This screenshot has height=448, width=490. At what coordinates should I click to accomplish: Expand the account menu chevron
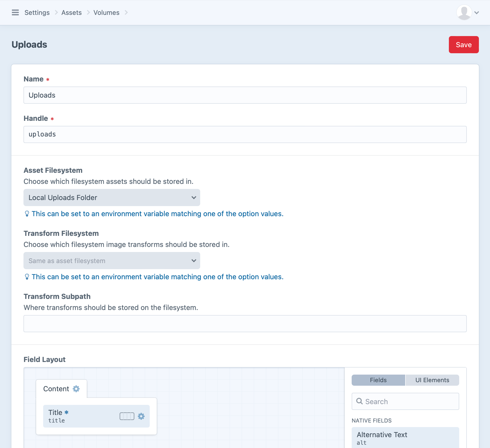click(477, 12)
